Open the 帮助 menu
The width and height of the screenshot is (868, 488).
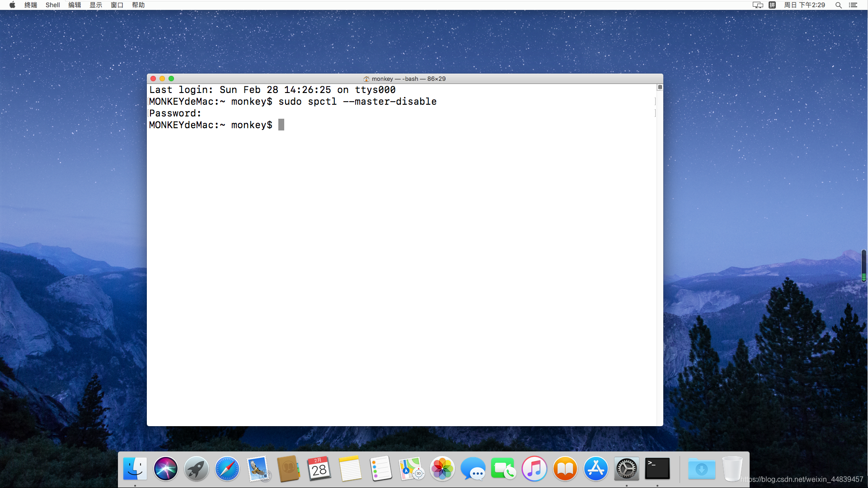(x=138, y=5)
